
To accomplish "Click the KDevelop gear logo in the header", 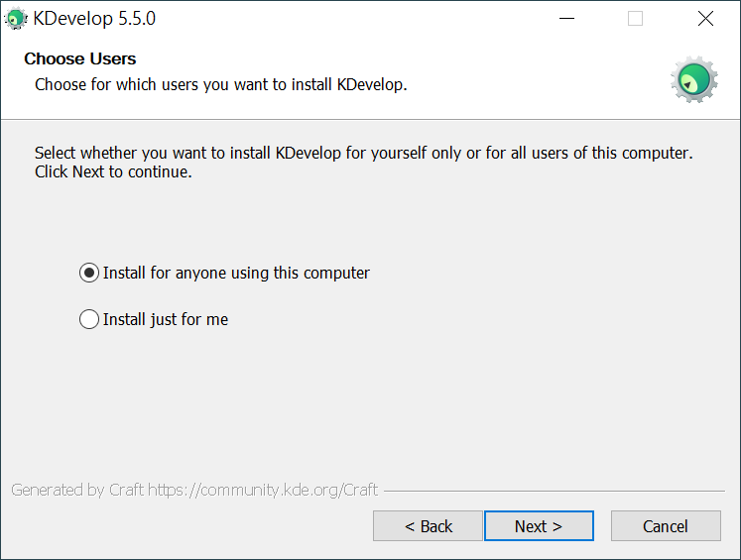I will pos(693,80).
